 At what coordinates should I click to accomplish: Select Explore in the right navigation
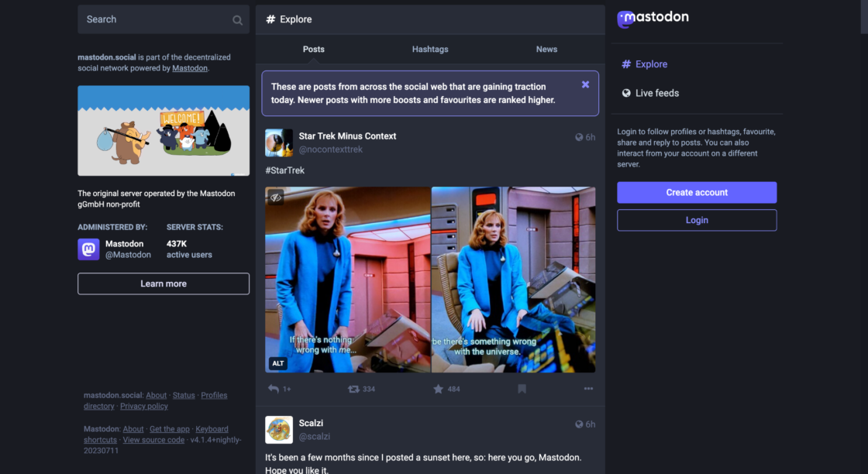coord(651,64)
